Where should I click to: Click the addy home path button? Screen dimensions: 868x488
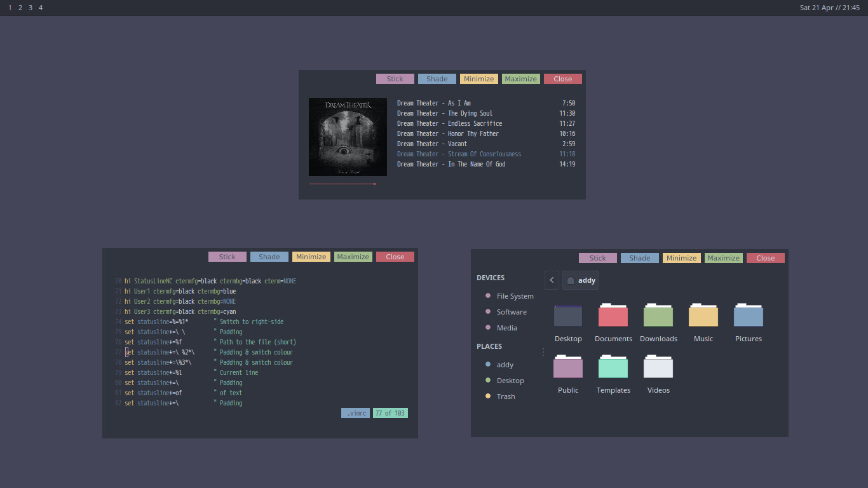pyautogui.click(x=580, y=280)
